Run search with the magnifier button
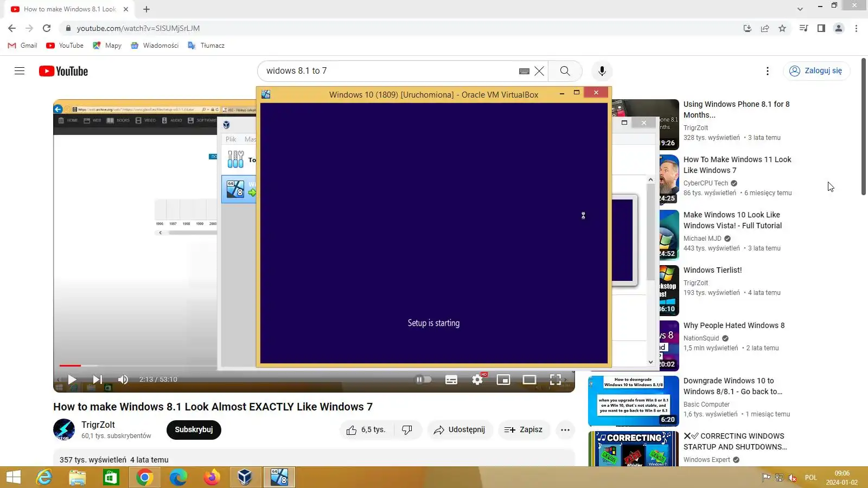Viewport: 868px width, 488px height. [565, 71]
